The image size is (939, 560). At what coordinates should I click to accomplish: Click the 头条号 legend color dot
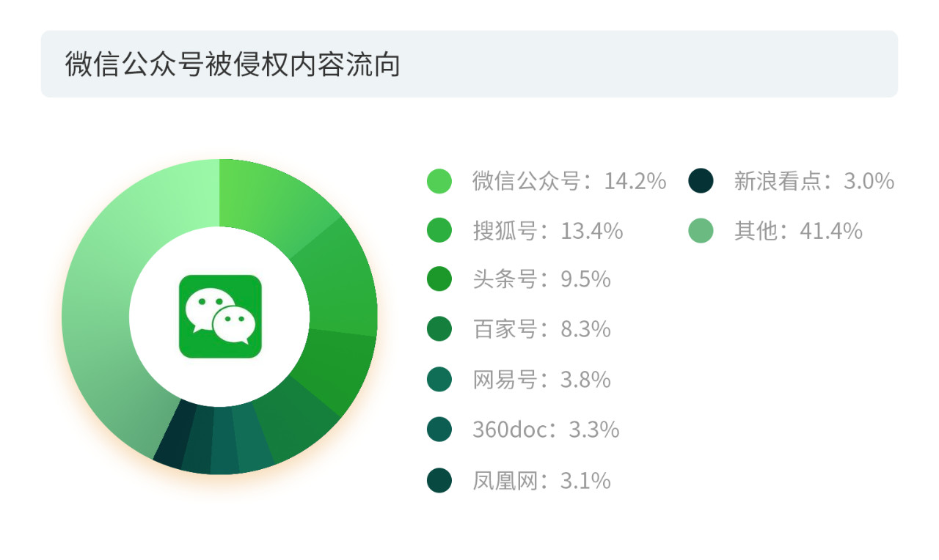coord(439,280)
